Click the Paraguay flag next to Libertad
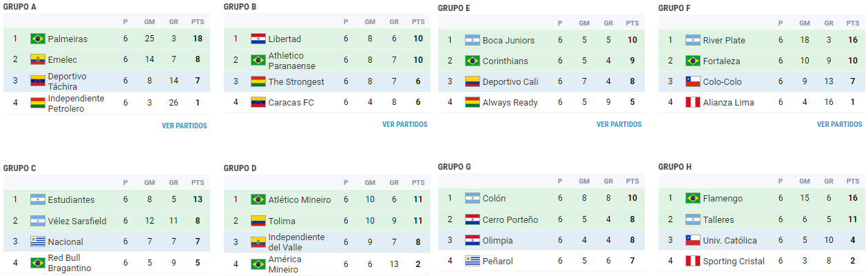868x276 pixels. (x=258, y=39)
